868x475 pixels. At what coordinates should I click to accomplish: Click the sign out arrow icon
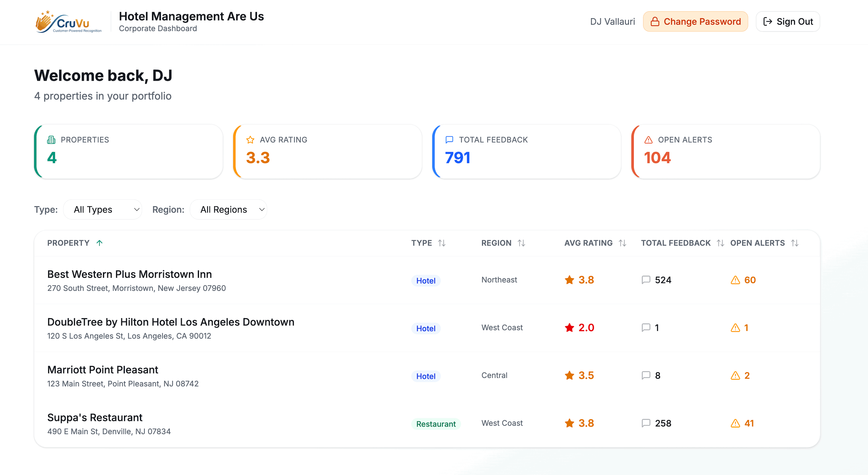767,22
